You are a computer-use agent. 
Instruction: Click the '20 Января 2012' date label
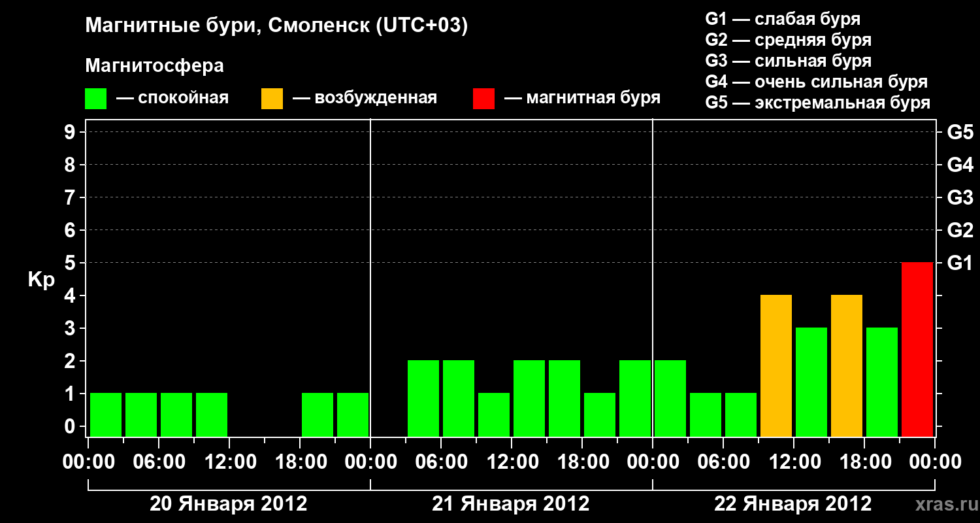[229, 504]
